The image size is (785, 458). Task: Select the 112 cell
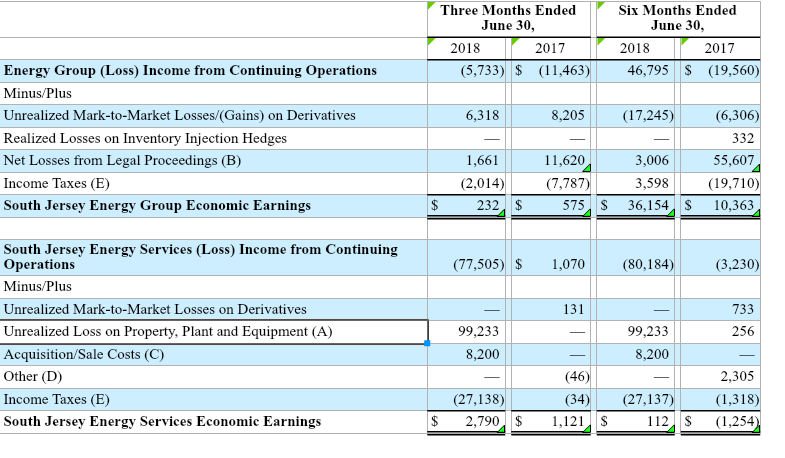pyautogui.click(x=635, y=422)
